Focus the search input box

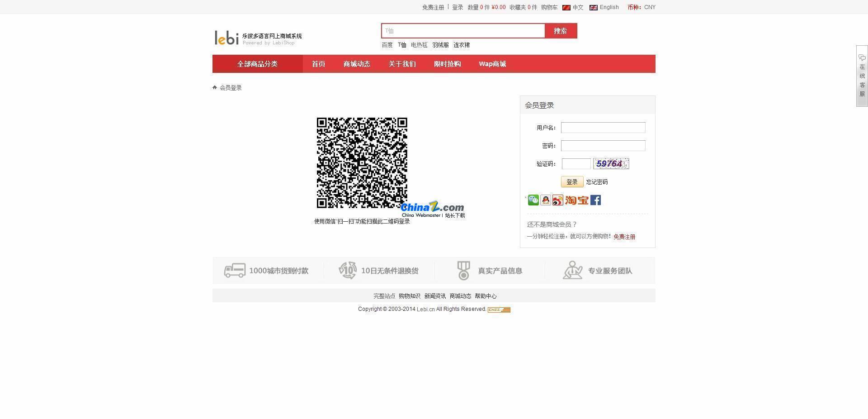[463, 31]
